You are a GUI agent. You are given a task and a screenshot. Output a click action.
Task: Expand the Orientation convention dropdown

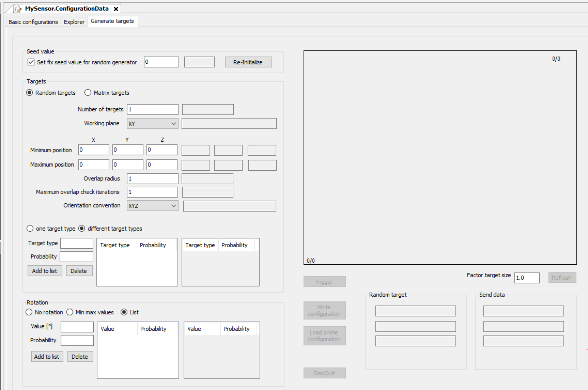coord(152,206)
